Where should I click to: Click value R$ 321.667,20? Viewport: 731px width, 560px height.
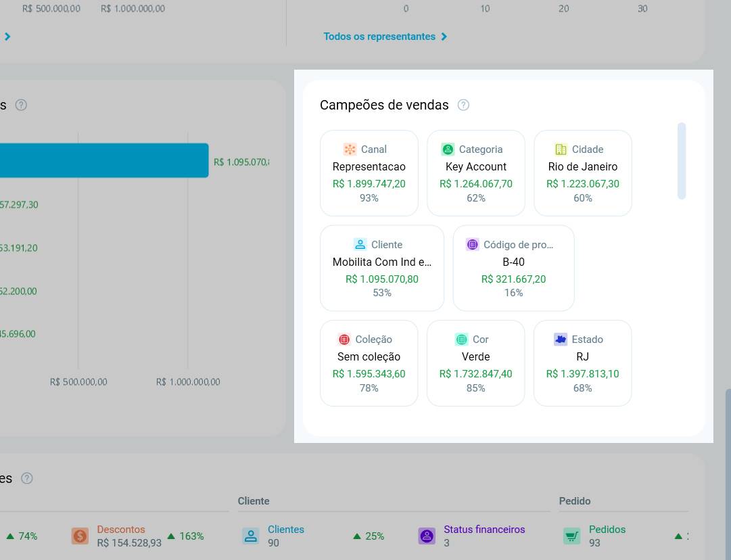514,279
